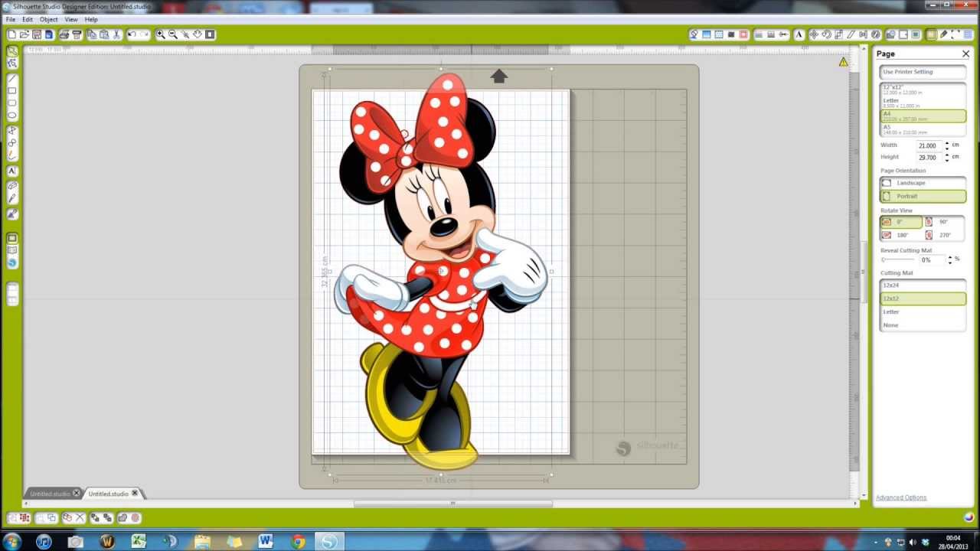Image resolution: width=980 pixels, height=551 pixels.
Task: Click the Zoom Out magnifier icon
Action: click(173, 34)
